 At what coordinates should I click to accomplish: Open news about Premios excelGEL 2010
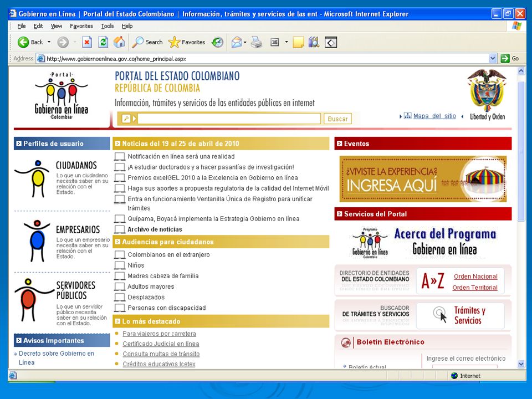pyautogui.click(x=213, y=178)
